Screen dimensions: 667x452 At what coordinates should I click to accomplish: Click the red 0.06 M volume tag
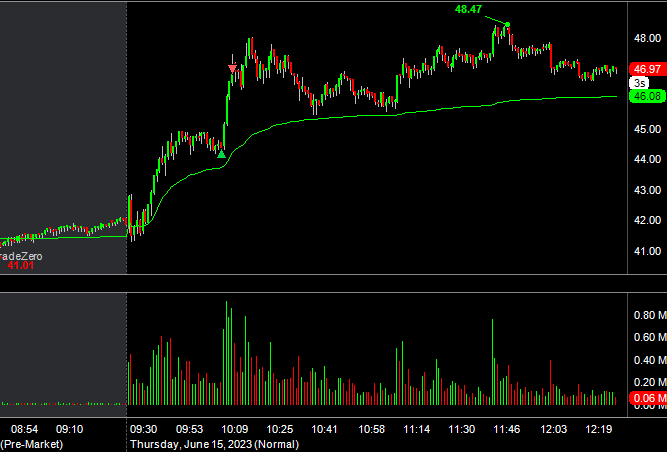[648, 398]
